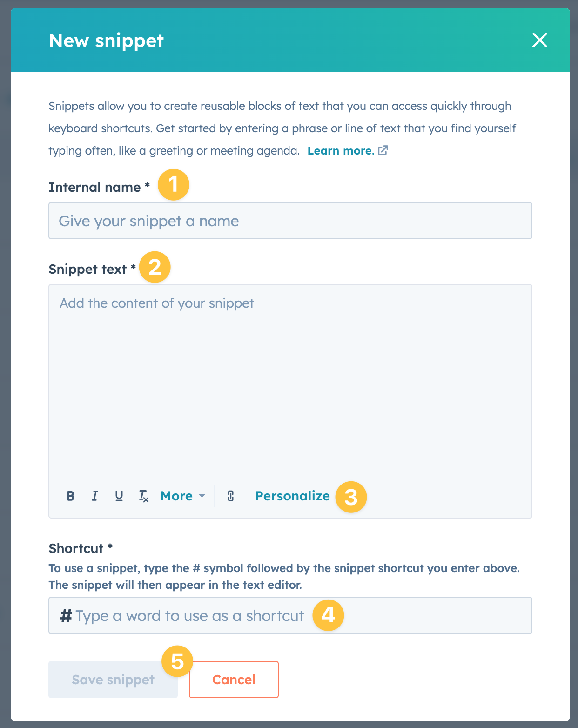Screen dimensions: 578x728
Task: Click the external link icon beside Learn more
Action: (x=383, y=150)
